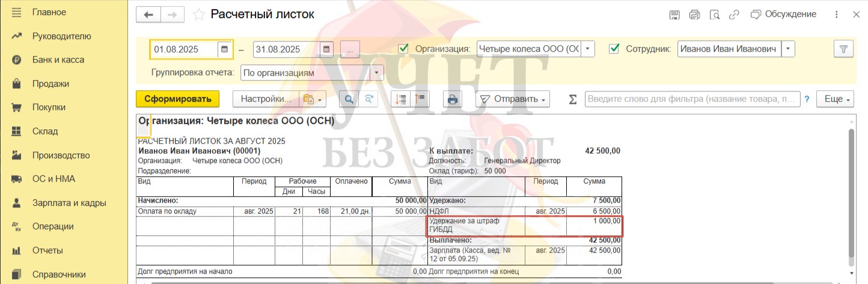Click the period selection ellipsis button
This screenshot has height=284, width=868.
(350, 49)
